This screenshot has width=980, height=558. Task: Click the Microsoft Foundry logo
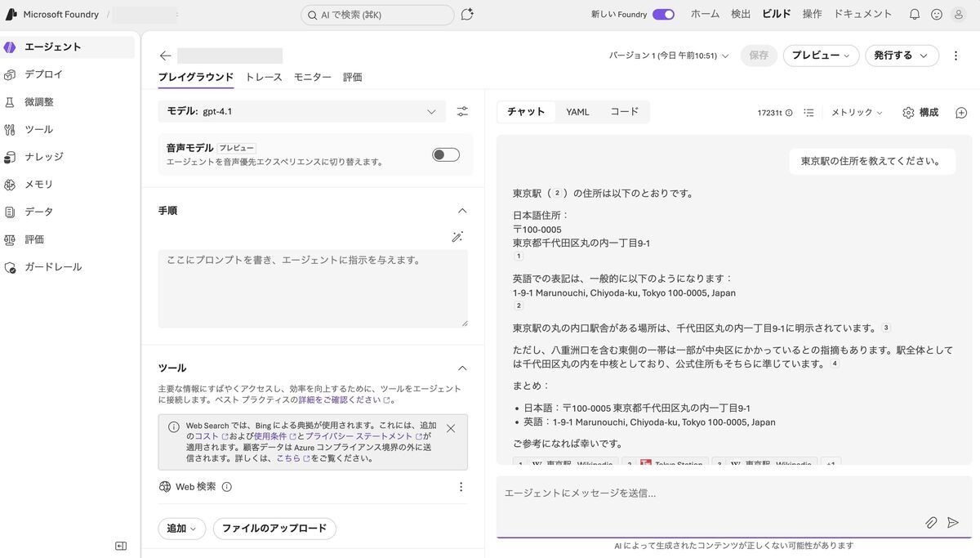(11, 15)
